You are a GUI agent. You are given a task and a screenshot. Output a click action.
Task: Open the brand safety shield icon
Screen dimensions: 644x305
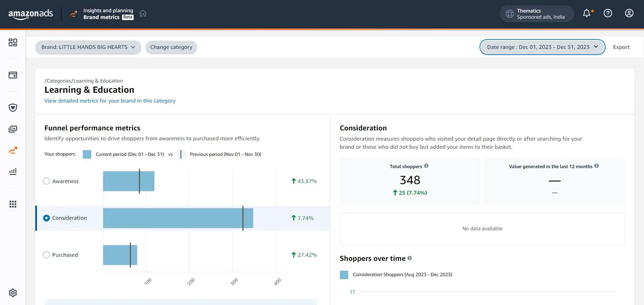pyautogui.click(x=13, y=108)
